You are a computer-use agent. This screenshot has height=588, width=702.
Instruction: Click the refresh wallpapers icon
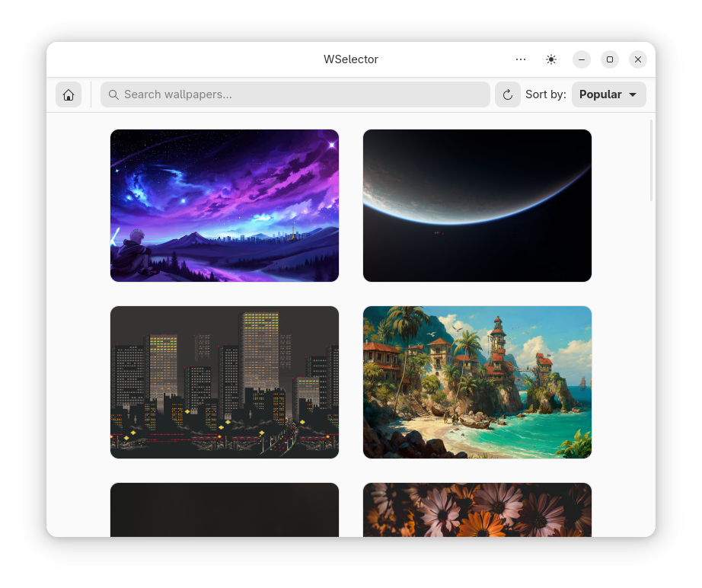[507, 94]
